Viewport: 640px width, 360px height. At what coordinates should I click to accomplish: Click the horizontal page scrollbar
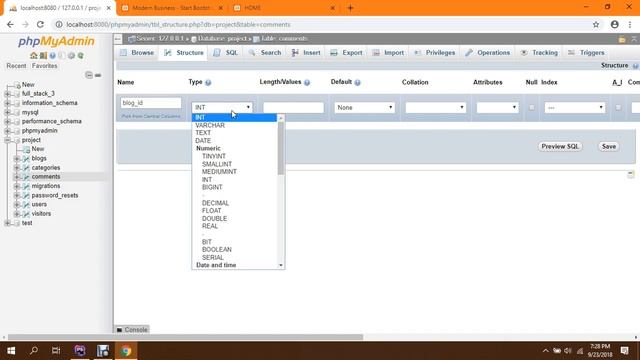[186, 337]
